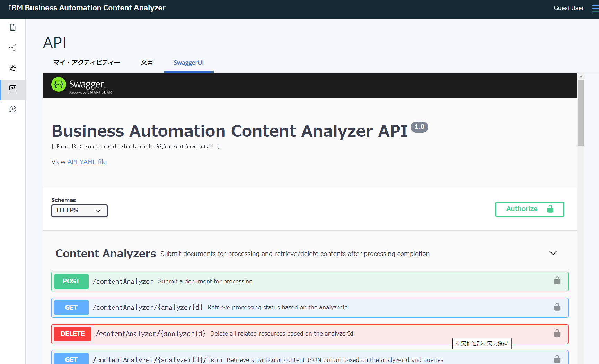Click the Swagger logo
Image resolution: width=599 pixels, height=364 pixels.
click(81, 84)
